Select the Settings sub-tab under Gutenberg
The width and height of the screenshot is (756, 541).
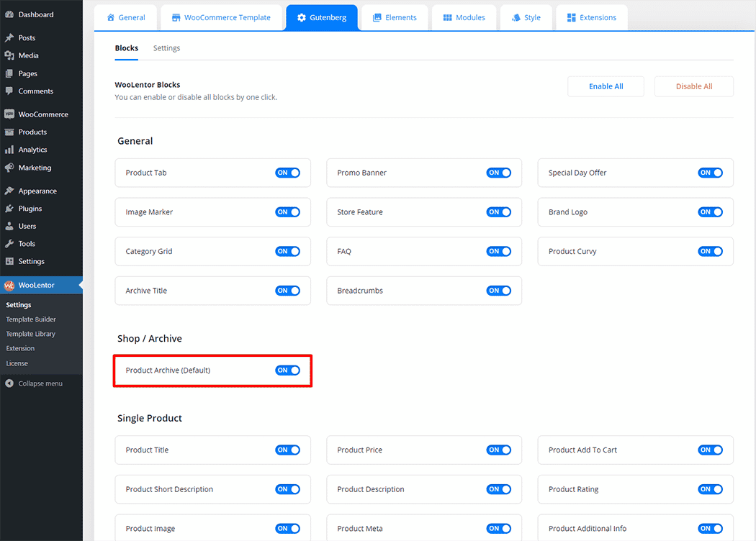(166, 48)
